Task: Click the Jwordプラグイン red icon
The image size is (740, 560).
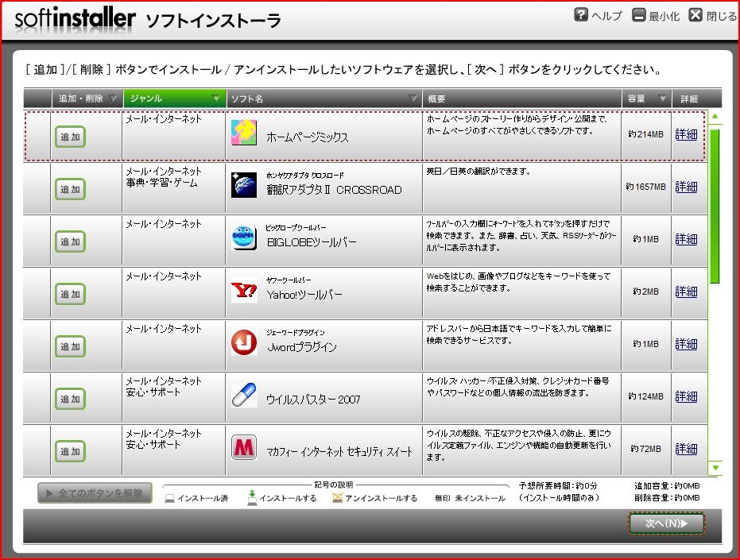Action: pos(244,342)
